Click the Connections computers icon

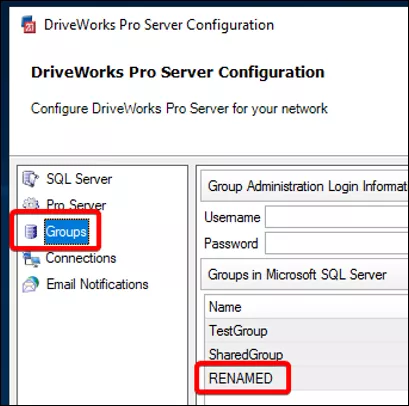[31, 259]
